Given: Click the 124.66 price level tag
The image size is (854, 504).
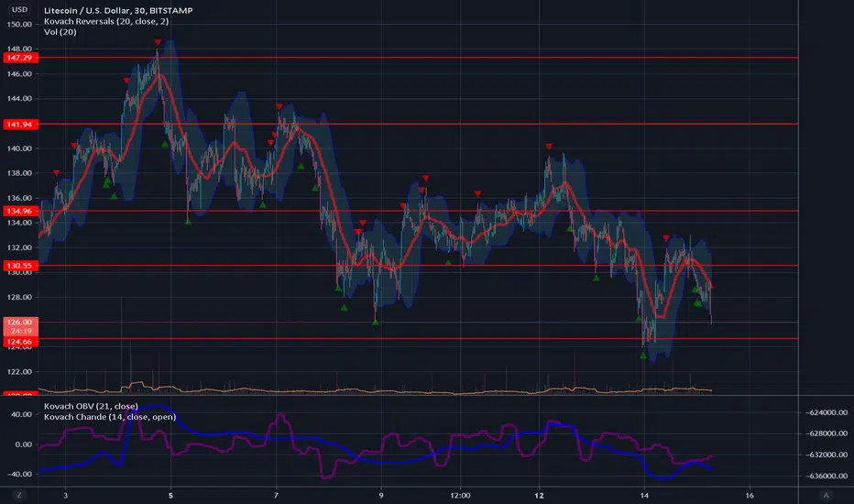Looking at the screenshot, I should [x=20, y=342].
